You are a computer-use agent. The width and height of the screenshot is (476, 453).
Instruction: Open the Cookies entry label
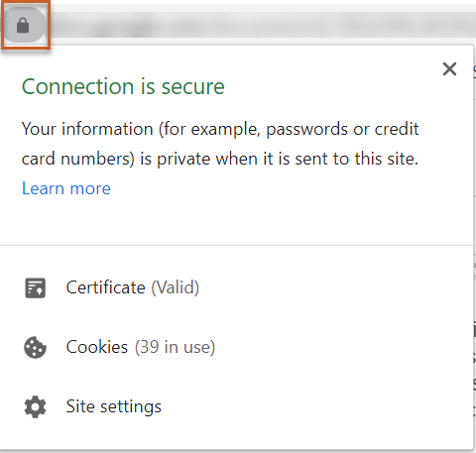coord(97,347)
